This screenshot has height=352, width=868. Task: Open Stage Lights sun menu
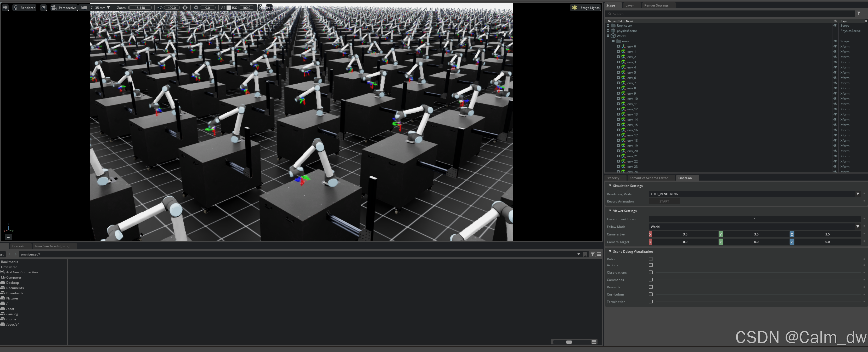586,7
